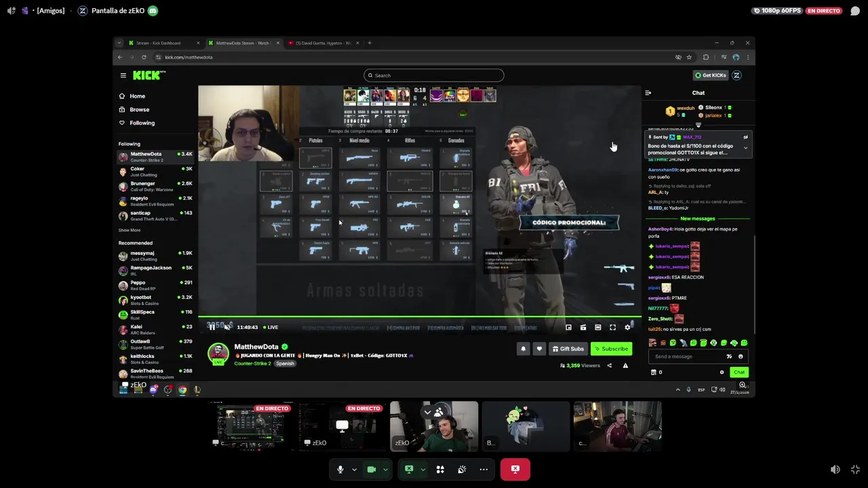The width and height of the screenshot is (868, 488).
Task: Mute the microphone in the call bar
Action: tap(340, 469)
